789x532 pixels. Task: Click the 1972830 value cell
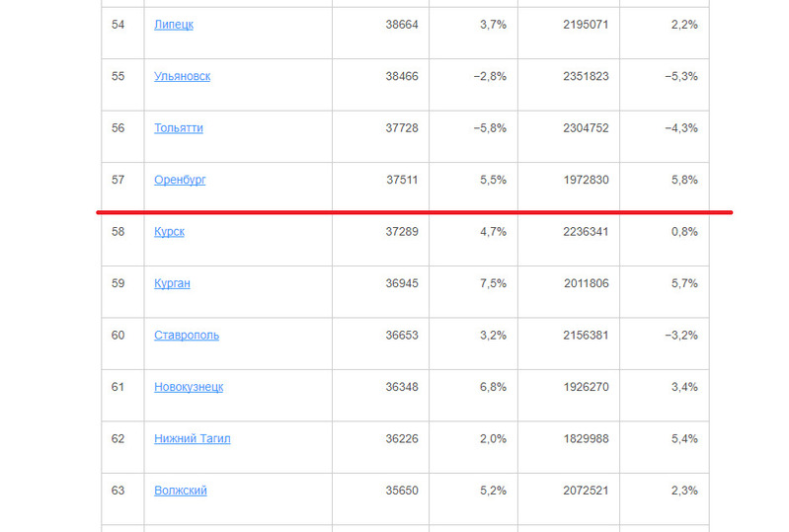click(x=586, y=180)
